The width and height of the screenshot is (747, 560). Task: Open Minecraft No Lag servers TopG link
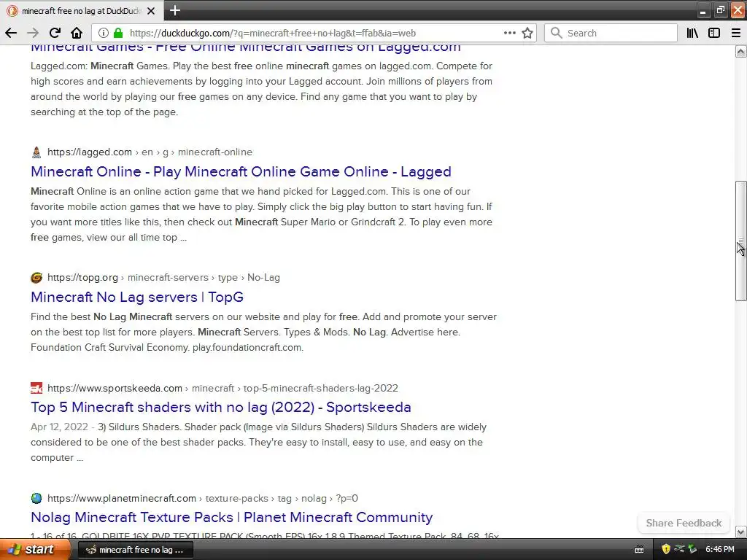pyautogui.click(x=136, y=297)
